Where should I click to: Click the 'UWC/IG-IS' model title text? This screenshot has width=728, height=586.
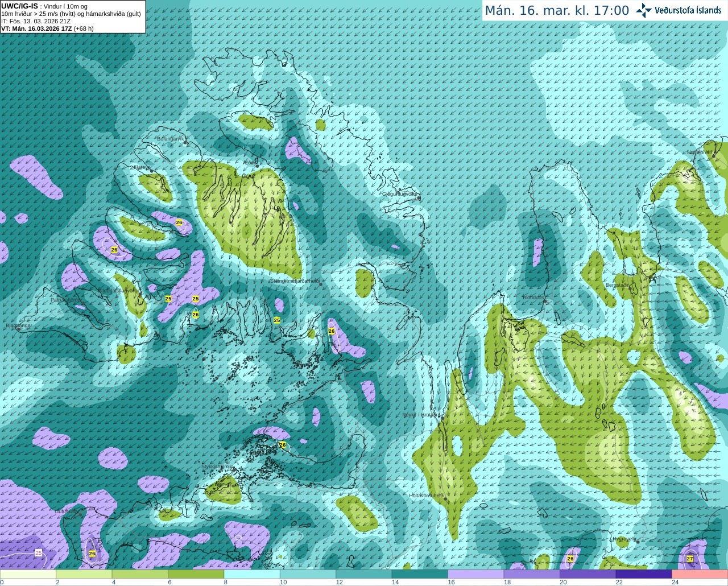(x=19, y=6)
